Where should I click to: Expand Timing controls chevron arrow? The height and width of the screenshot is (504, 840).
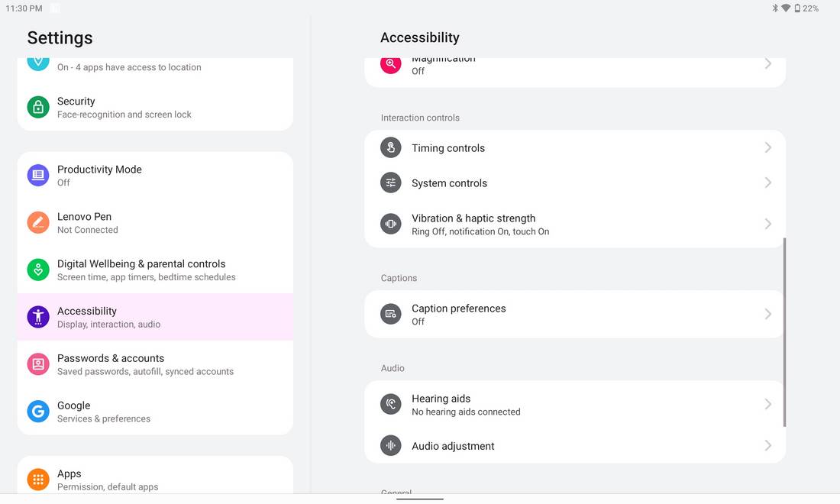pos(767,148)
